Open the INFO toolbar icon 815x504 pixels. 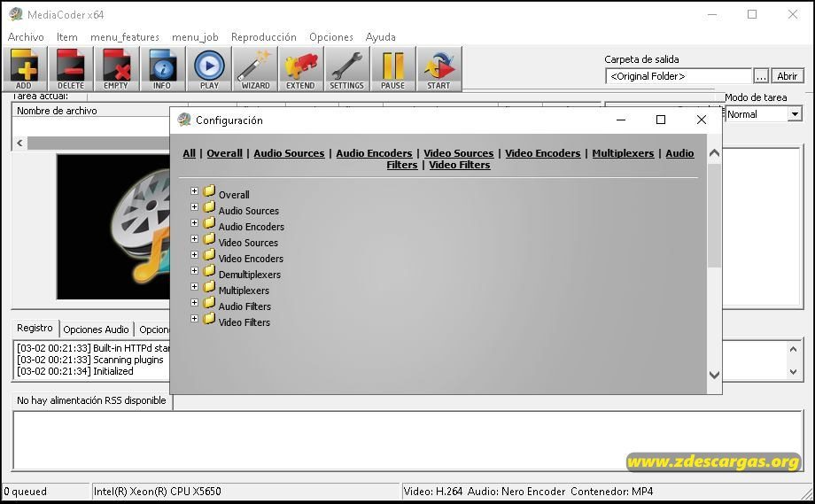coord(162,68)
